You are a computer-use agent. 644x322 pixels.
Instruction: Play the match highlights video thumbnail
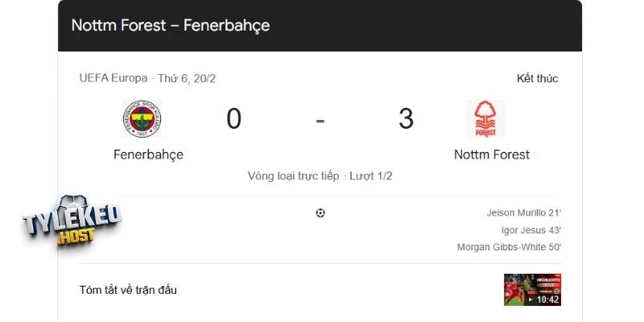(532, 290)
